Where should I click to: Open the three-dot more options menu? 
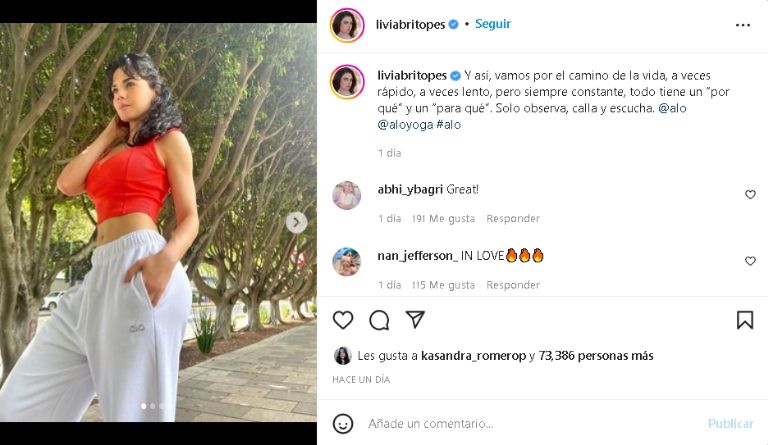click(x=743, y=25)
